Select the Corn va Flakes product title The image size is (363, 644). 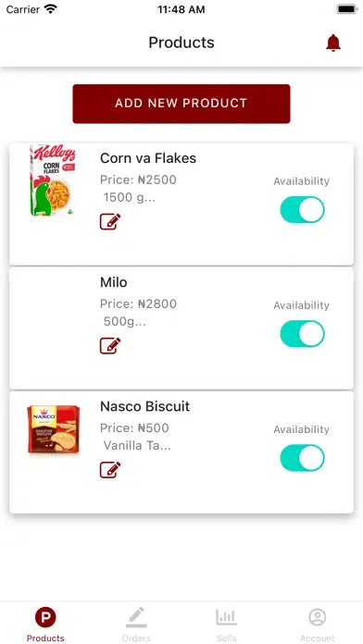tap(148, 158)
